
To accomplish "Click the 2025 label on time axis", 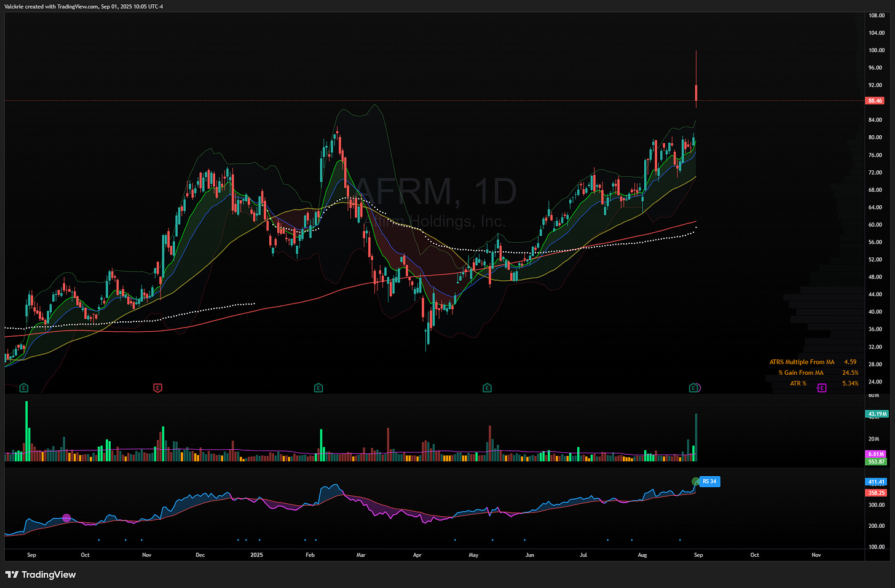I will pos(256,555).
